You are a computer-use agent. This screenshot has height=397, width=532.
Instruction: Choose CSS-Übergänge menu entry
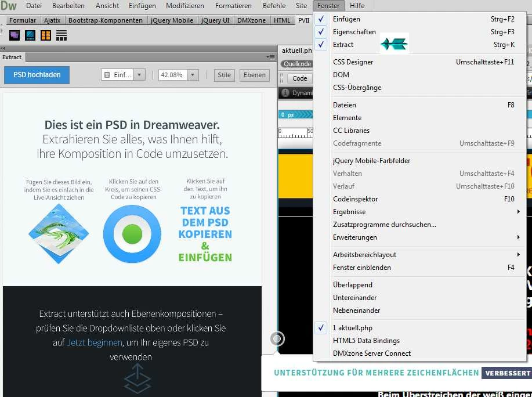pos(419,88)
